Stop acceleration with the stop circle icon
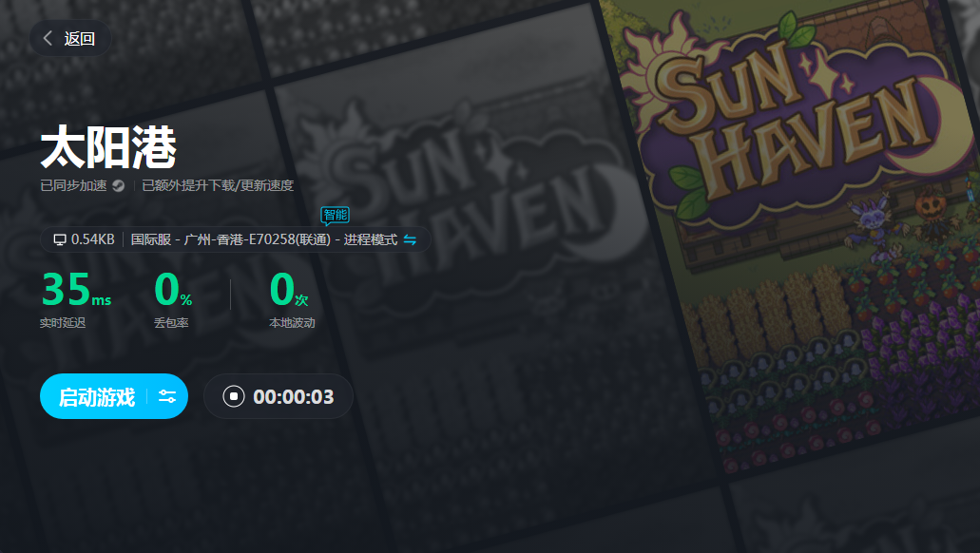The image size is (980, 553). (x=234, y=396)
